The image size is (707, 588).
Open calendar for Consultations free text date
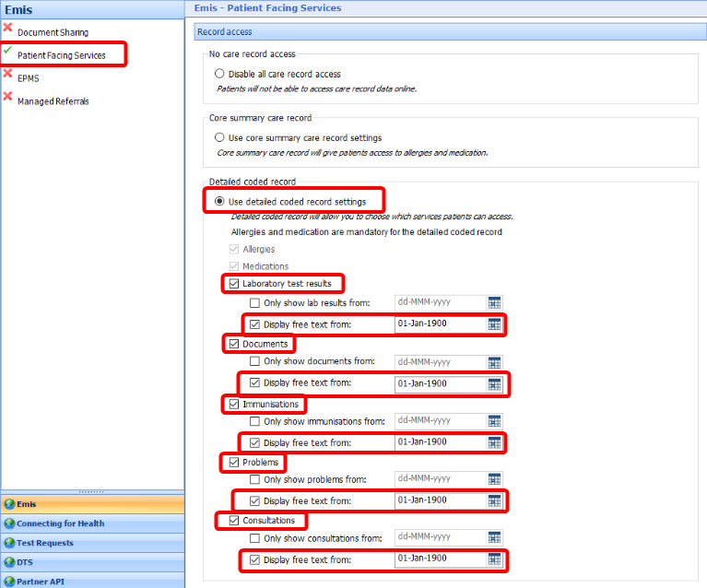[494, 559]
